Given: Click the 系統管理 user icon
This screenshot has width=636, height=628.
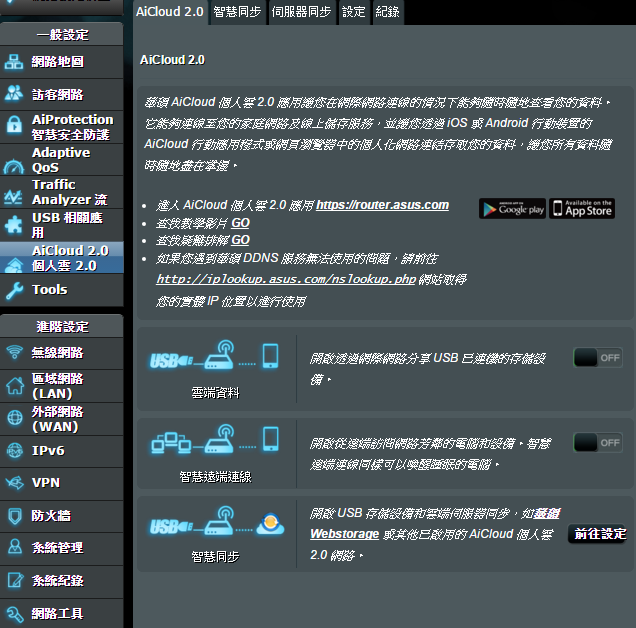Looking at the screenshot, I should click(x=15, y=547).
